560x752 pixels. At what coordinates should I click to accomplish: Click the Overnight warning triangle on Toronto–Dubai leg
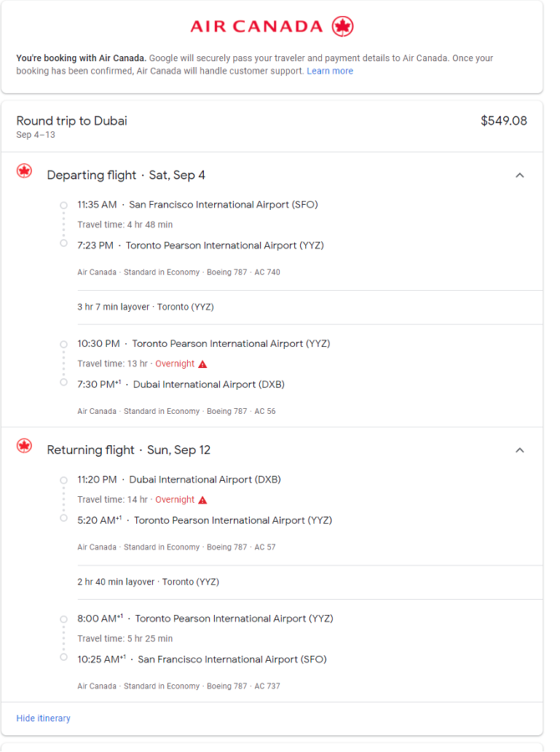[x=202, y=364]
